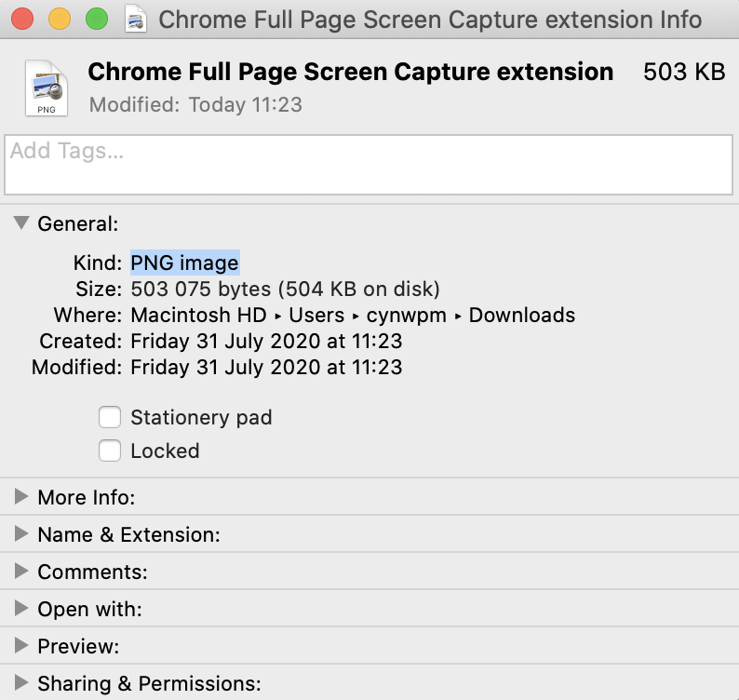
Task: Click the 503 KB size in header
Action: click(x=684, y=72)
